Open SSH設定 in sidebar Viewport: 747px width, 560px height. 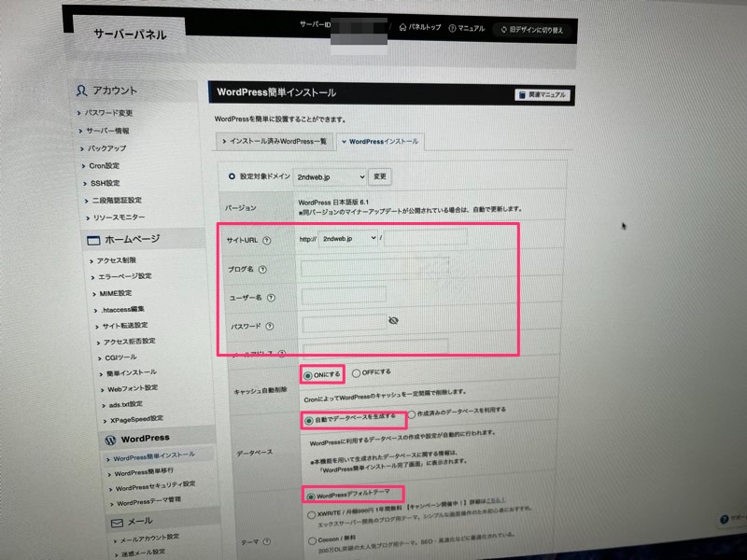coord(106,183)
